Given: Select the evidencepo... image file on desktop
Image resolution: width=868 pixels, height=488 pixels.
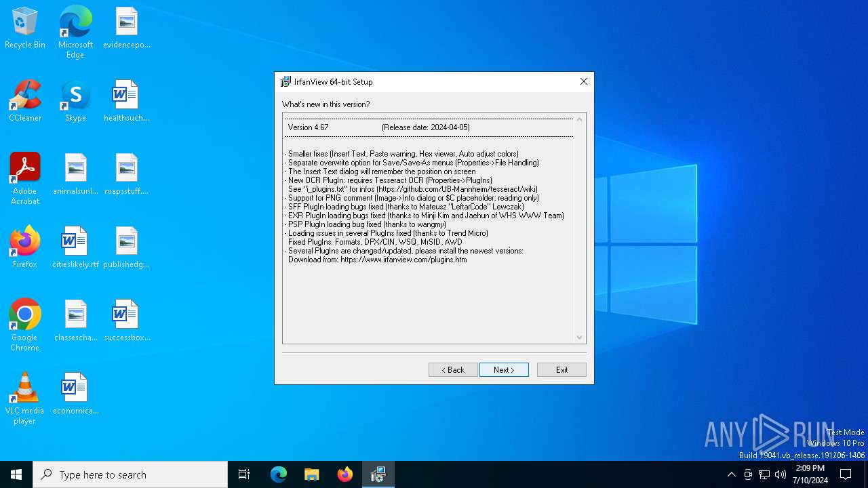Looking at the screenshot, I should (127, 28).
